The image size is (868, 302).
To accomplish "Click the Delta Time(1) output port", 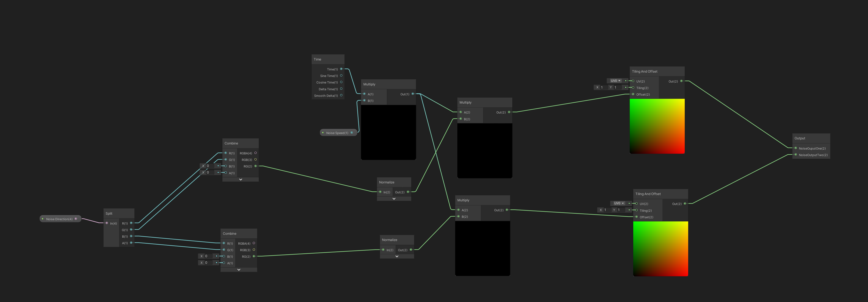I will [x=341, y=89].
